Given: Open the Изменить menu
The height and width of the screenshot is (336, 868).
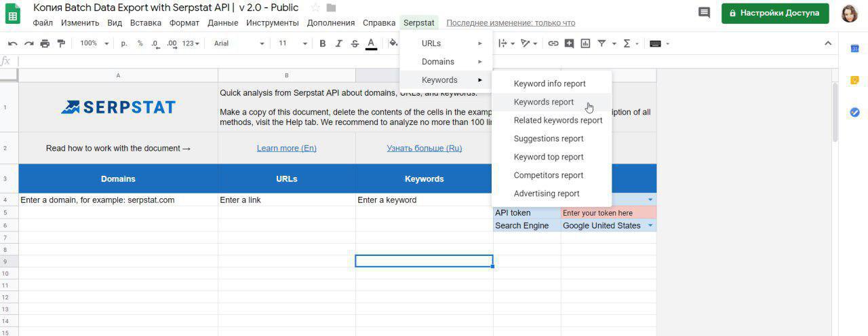Looking at the screenshot, I should pyautogui.click(x=80, y=22).
